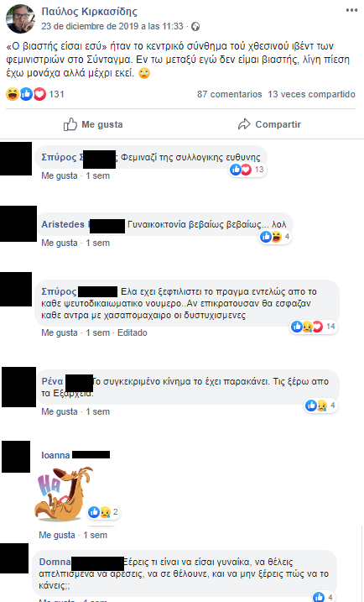
Task: View the 14 reactions on the χασαπομαχαιρο comment
Action: click(314, 327)
